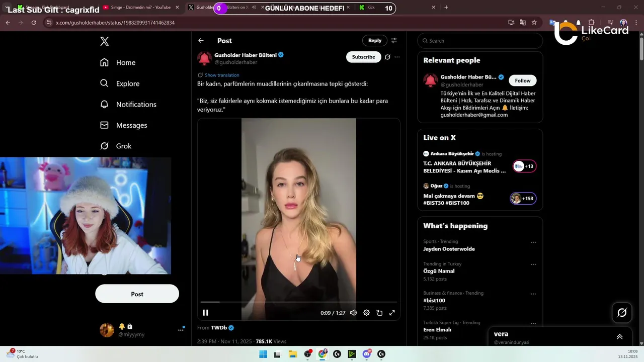Click the Grok explain icon next to Subscribe
This screenshot has width=644, height=362.
[387, 57]
